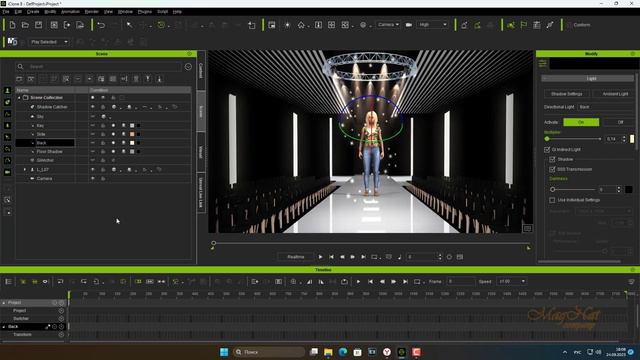Click the timeline Frame input field
Image resolution: width=640 pixels, height=360 pixels.
tap(461, 282)
